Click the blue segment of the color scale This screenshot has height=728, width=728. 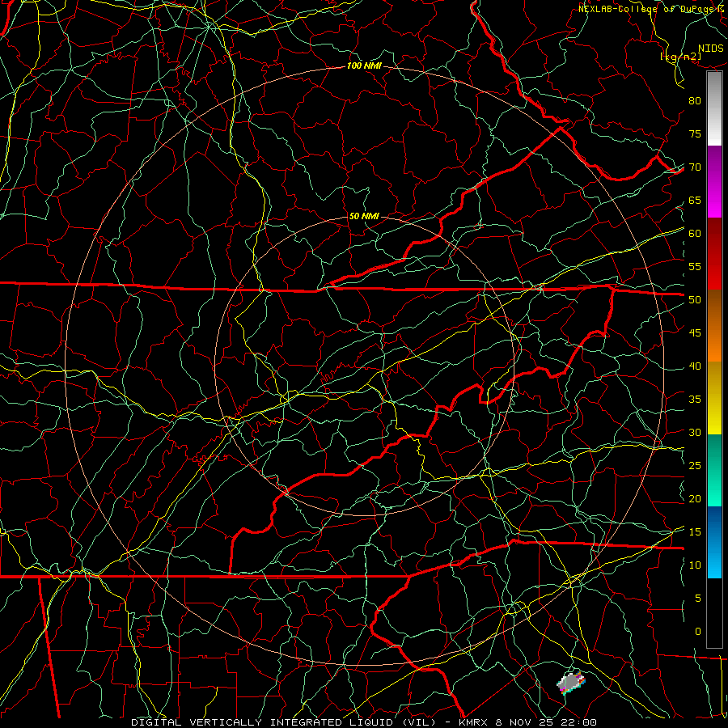pos(714,542)
